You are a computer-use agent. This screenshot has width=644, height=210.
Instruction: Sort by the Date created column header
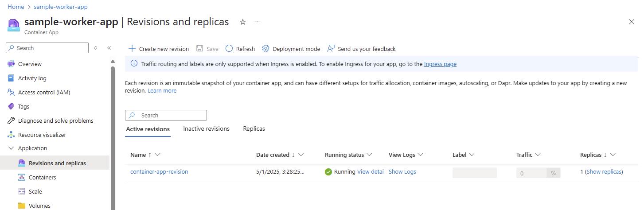(273, 155)
